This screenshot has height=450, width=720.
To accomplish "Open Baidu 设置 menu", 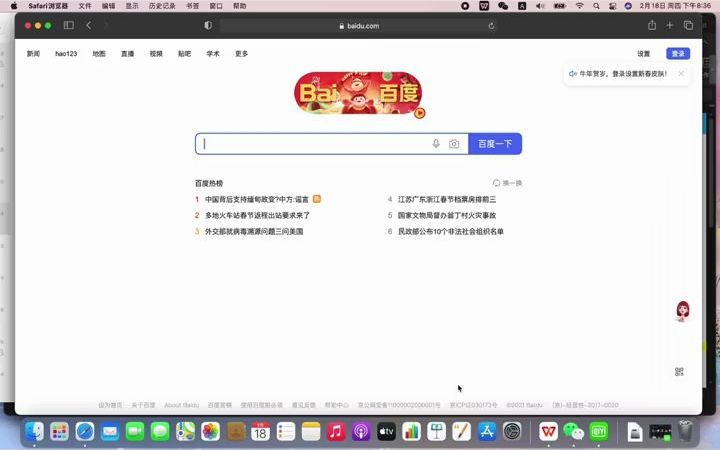I will (x=643, y=53).
